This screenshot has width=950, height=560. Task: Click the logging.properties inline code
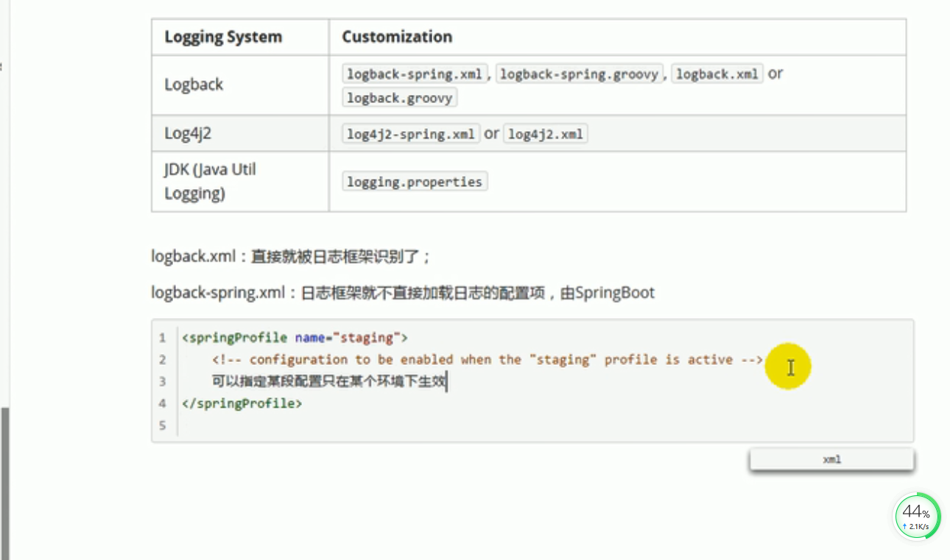tap(415, 182)
